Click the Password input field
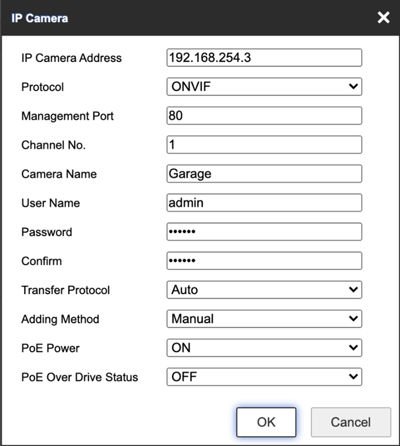The image size is (400, 446). click(264, 232)
